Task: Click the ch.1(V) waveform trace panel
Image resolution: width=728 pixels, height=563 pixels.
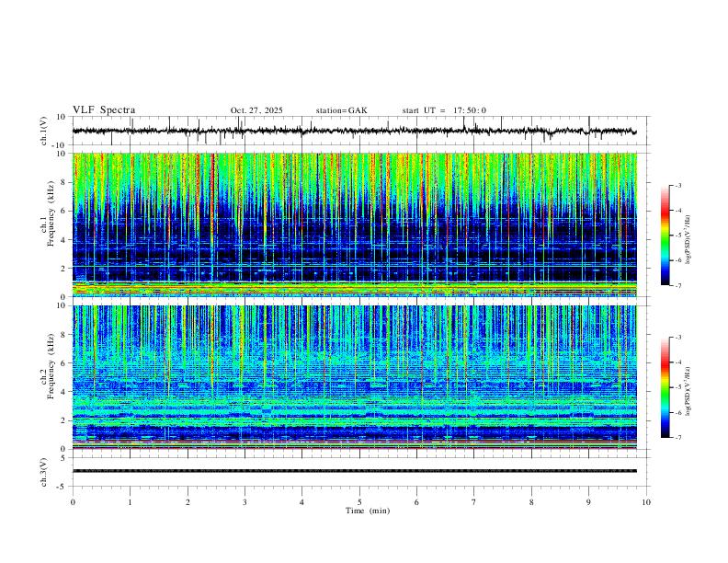Action: (361, 131)
